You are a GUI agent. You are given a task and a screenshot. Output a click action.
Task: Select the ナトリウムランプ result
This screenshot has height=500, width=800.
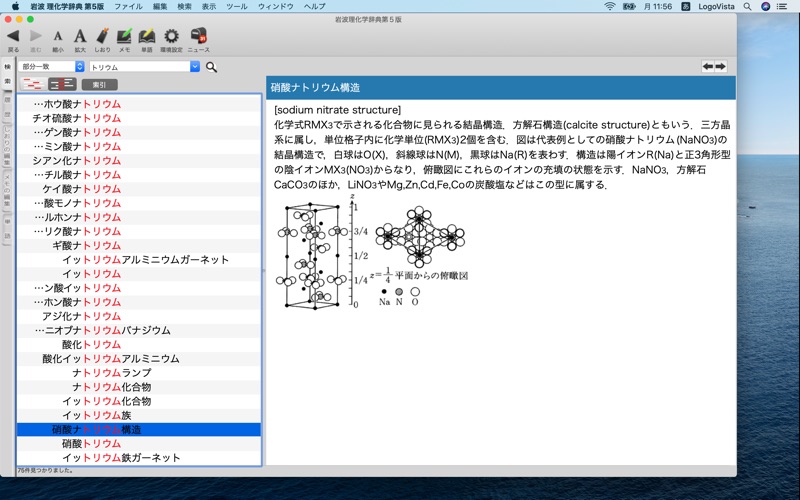(x=139, y=373)
